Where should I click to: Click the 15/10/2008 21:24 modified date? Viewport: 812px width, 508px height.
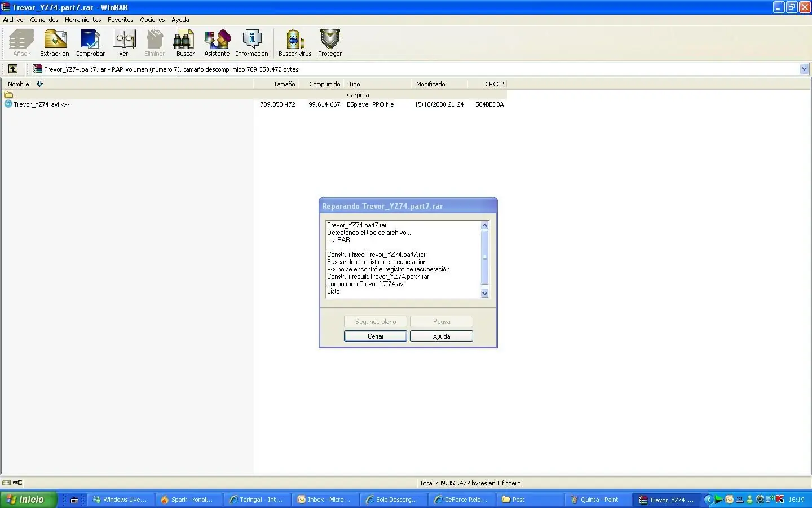pos(439,104)
